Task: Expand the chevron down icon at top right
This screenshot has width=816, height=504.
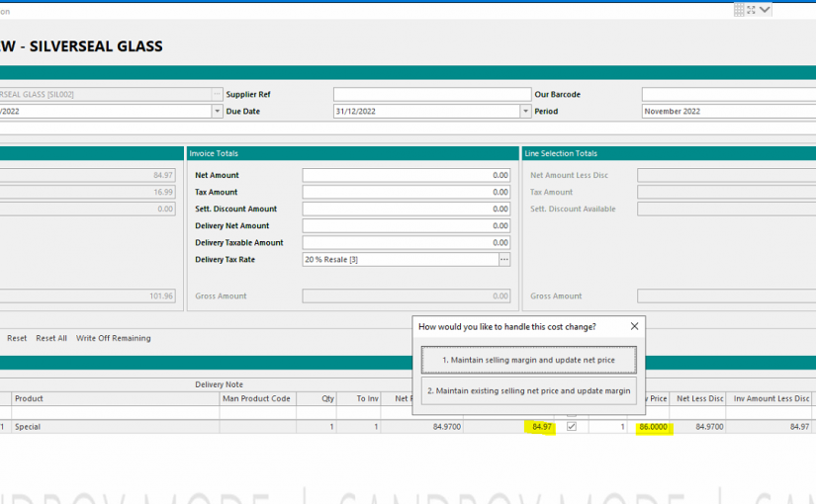Action: pos(765,10)
